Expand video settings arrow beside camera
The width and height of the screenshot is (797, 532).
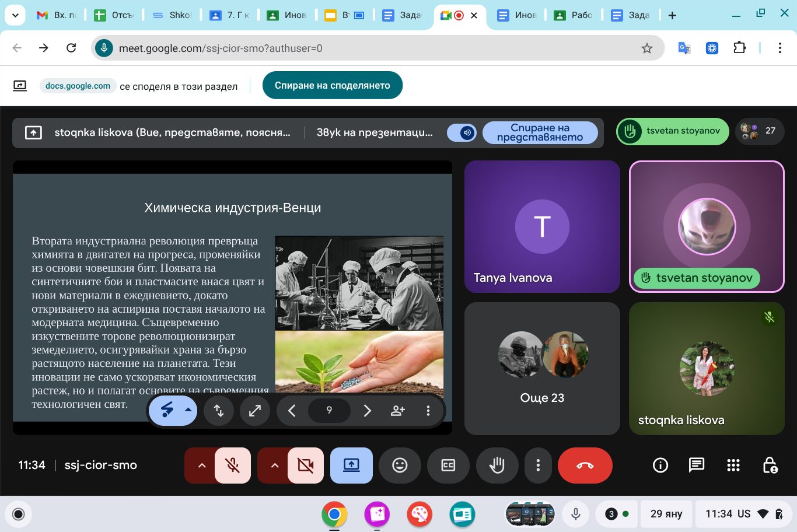tap(274, 465)
